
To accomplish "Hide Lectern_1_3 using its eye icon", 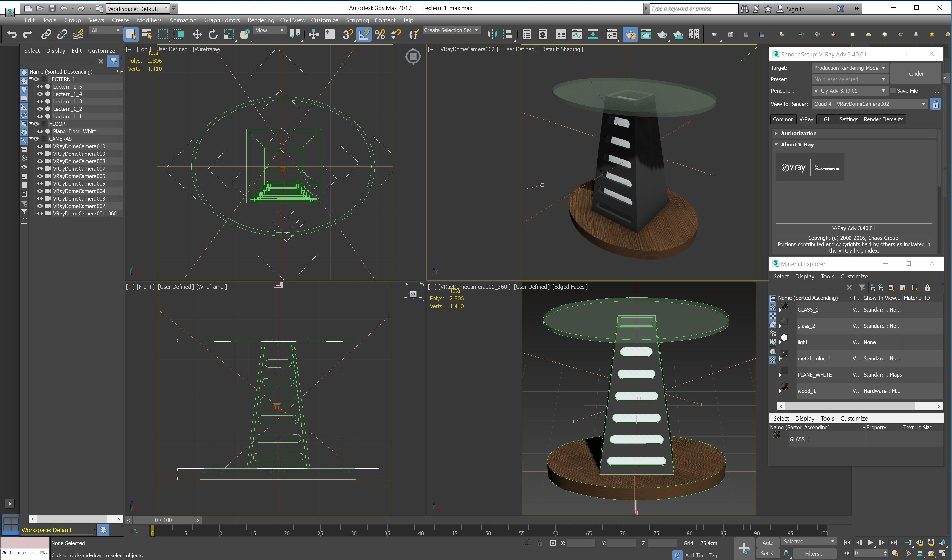I will point(40,102).
